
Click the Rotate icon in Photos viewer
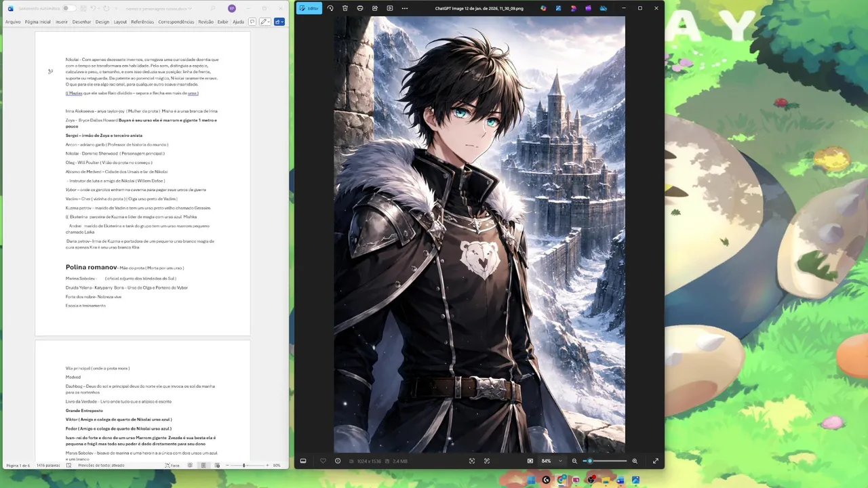coord(330,8)
